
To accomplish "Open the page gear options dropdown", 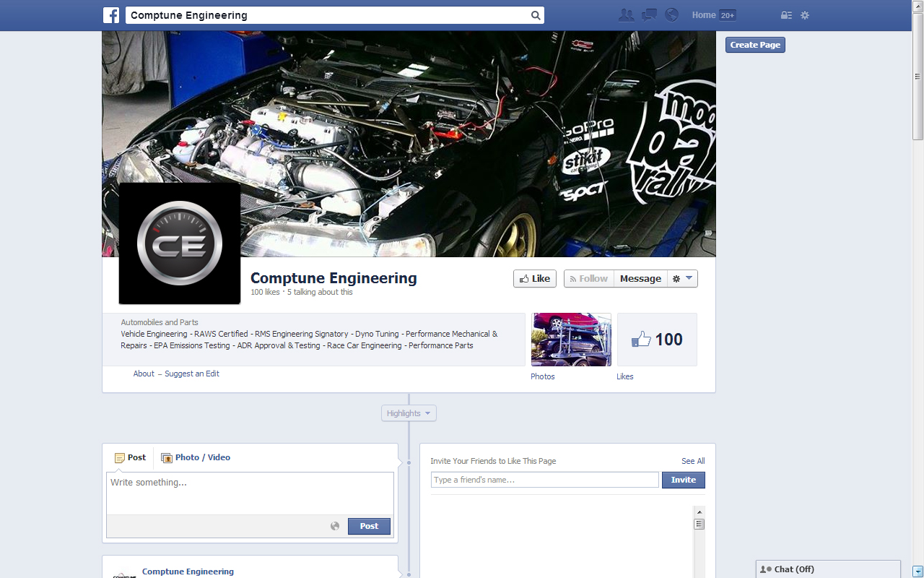I will point(682,279).
